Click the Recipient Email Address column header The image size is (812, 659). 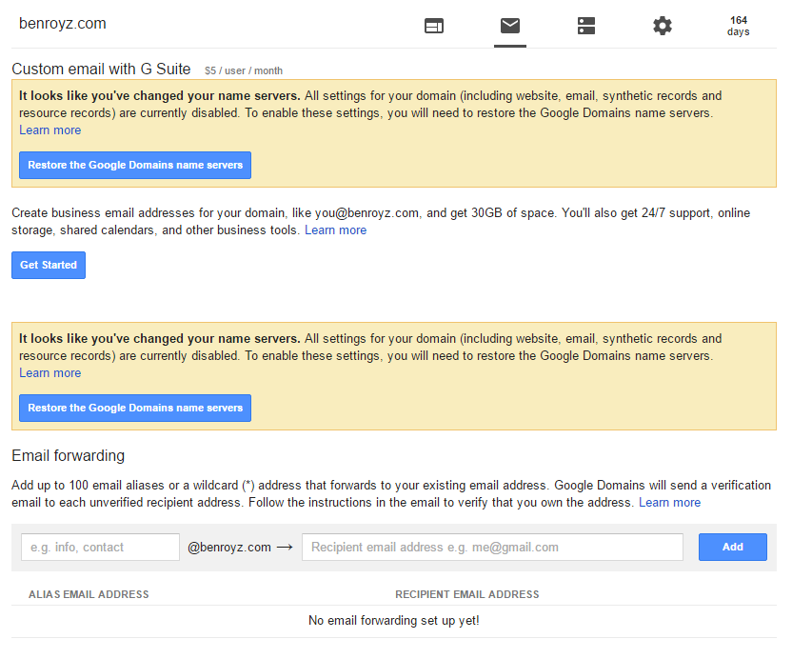tap(467, 594)
